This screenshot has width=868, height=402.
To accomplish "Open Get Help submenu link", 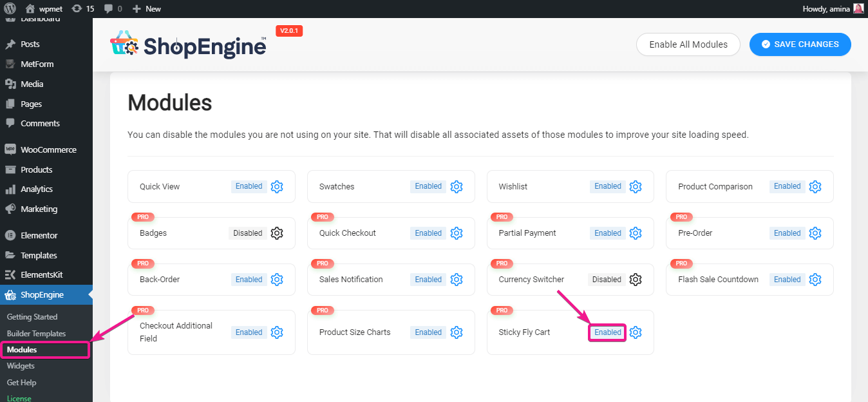I will pos(21,383).
